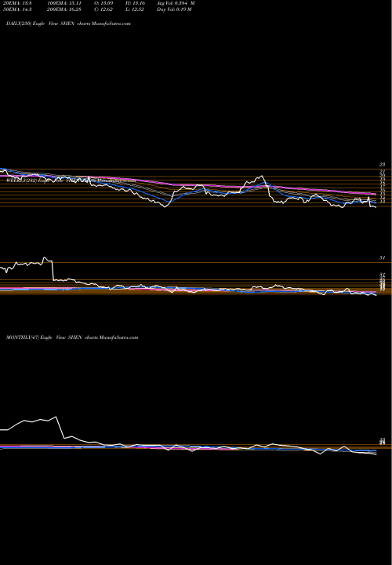This screenshot has height=565, width=392.
Task: Click the peak of the daily price line
Action: 261,176
